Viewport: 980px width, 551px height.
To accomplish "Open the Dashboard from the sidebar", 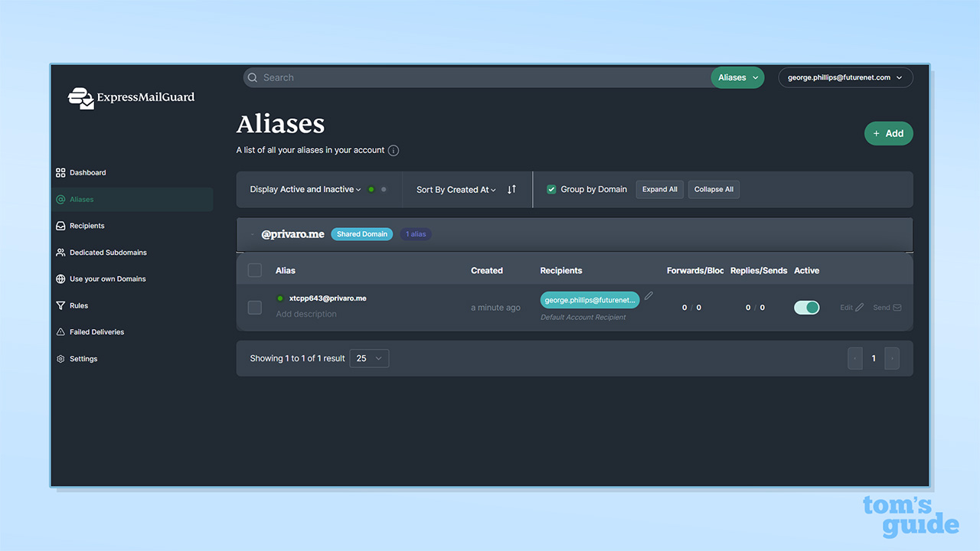I will point(87,172).
